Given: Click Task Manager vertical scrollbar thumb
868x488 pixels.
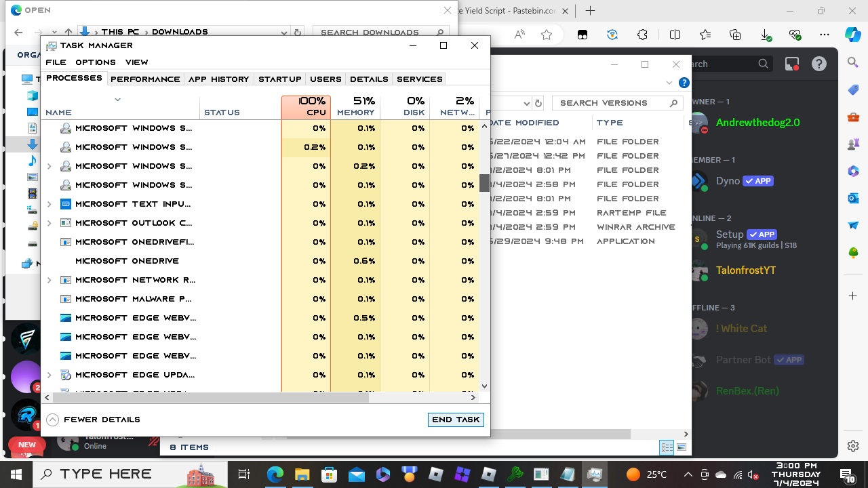Looking at the screenshot, I should pyautogui.click(x=484, y=183).
